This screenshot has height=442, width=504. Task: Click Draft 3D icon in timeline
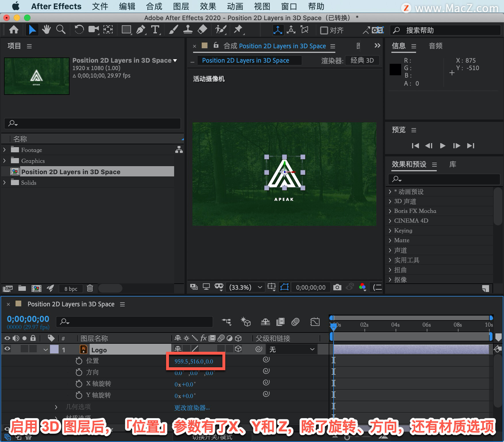point(246,322)
